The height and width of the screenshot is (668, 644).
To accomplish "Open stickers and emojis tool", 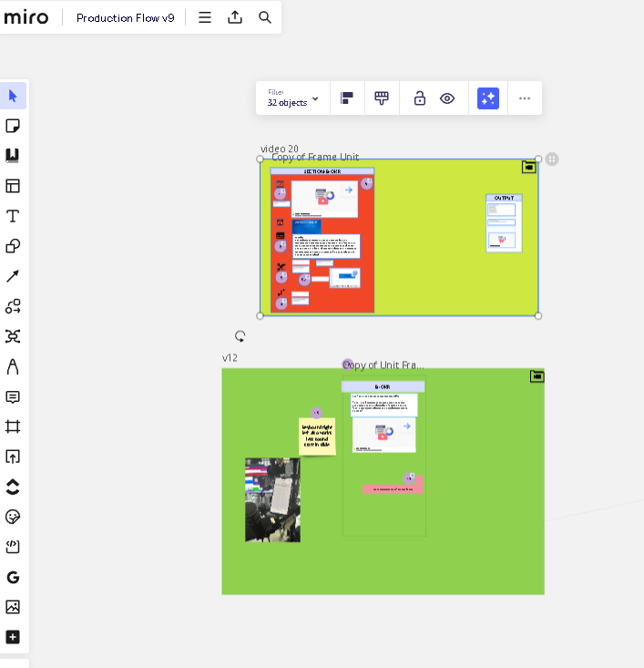I will 13,517.
